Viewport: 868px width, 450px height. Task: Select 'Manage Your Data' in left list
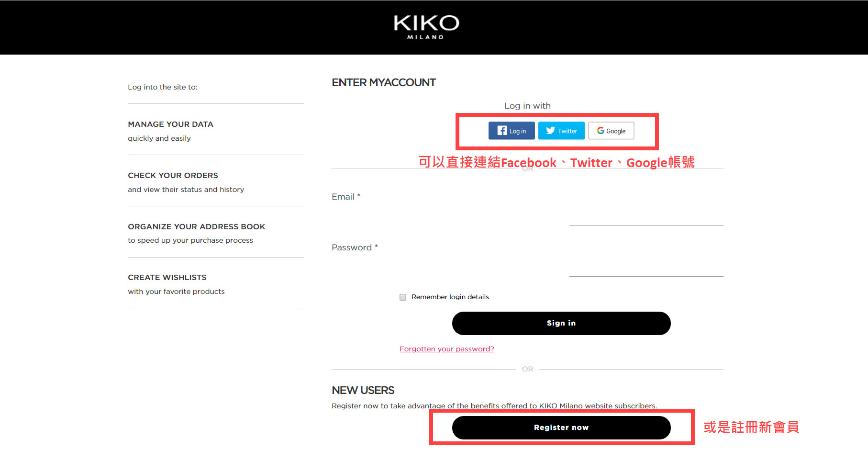[x=170, y=124]
